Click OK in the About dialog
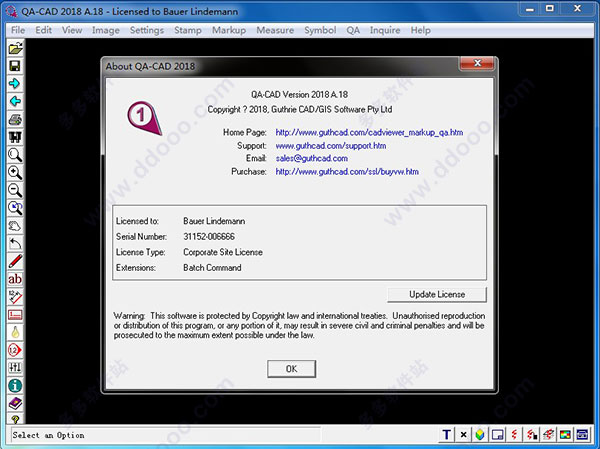600x449 pixels. coord(292,369)
